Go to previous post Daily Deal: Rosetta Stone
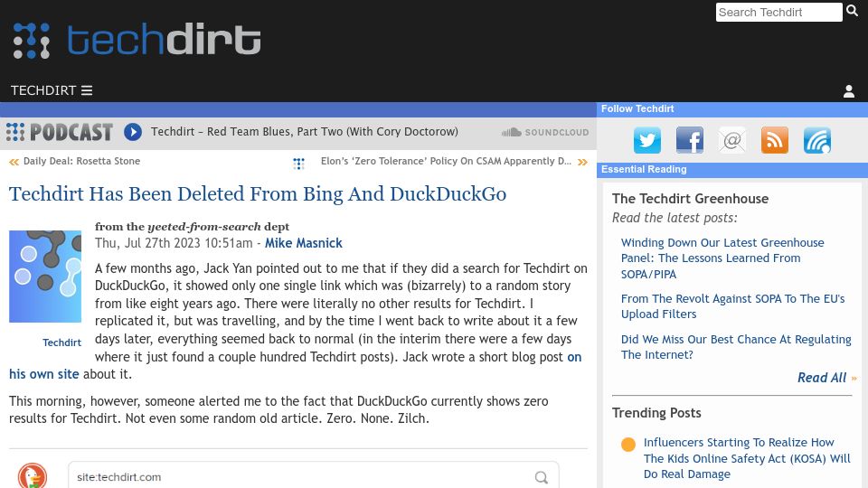This screenshot has height=488, width=868. (x=81, y=161)
